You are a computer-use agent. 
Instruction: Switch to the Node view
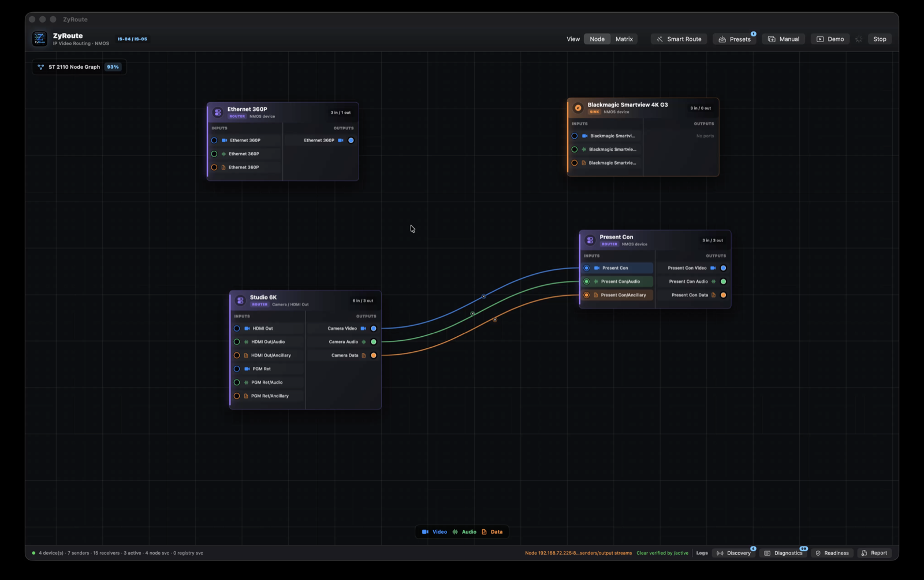point(597,39)
